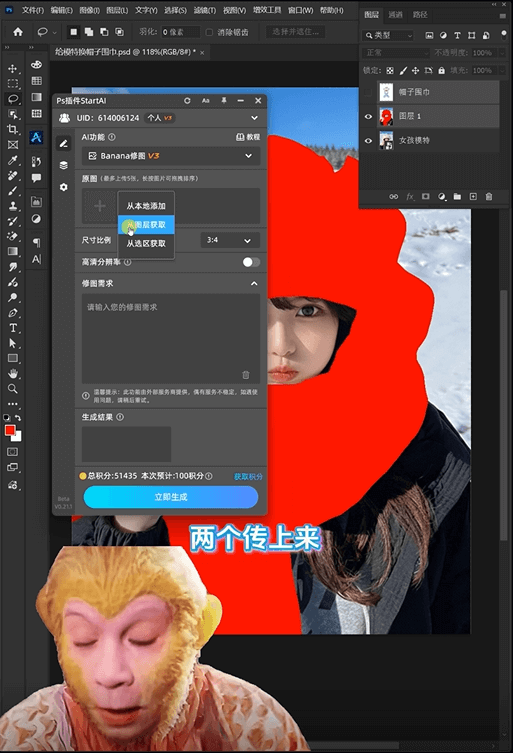Select the Smudge tool
This screenshot has height=753, width=513.
(x=12, y=267)
